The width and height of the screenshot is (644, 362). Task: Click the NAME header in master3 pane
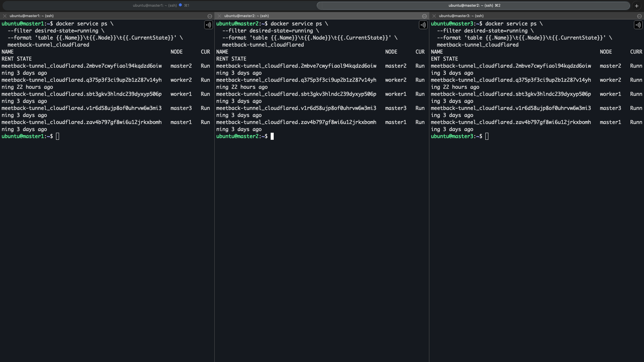437,52
